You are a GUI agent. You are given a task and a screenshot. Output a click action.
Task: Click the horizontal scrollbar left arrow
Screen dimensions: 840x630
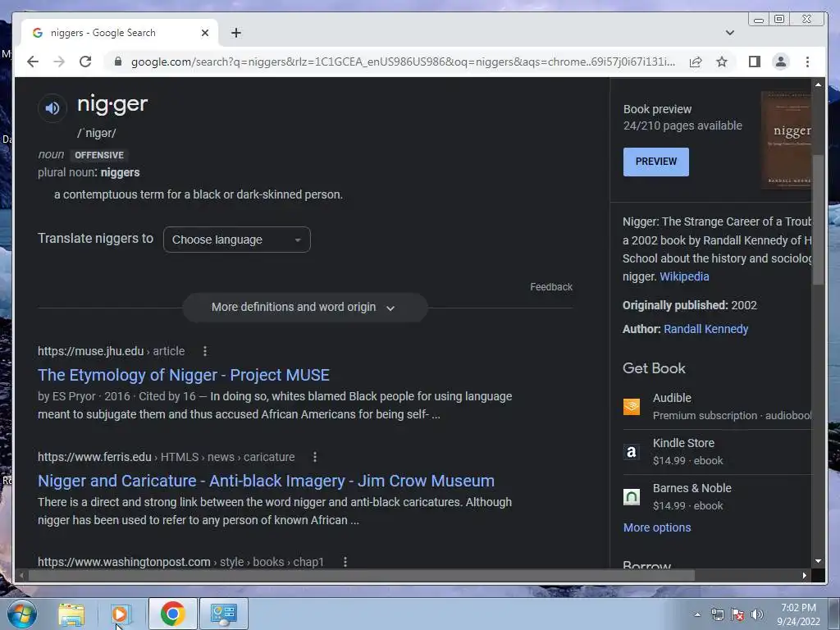(21, 575)
